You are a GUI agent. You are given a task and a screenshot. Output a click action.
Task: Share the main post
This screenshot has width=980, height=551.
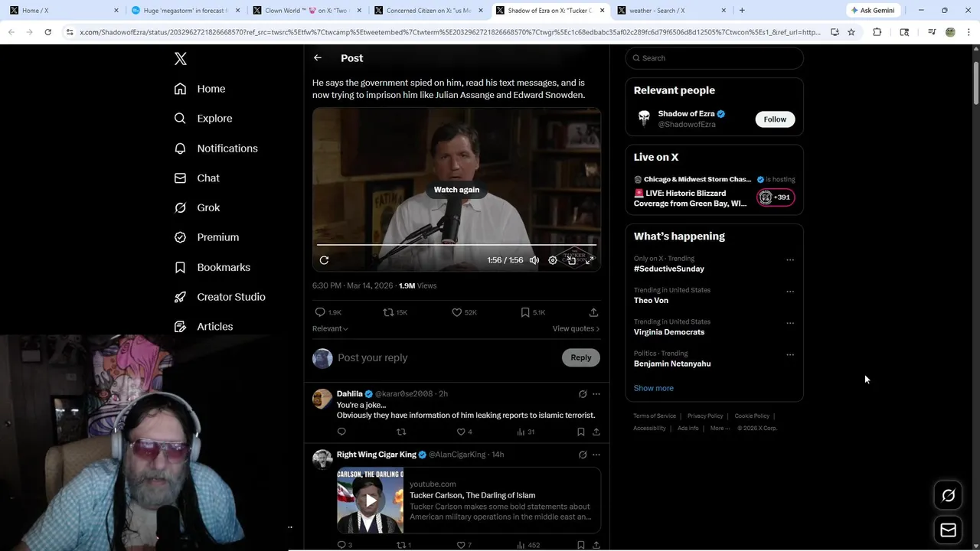pyautogui.click(x=593, y=312)
